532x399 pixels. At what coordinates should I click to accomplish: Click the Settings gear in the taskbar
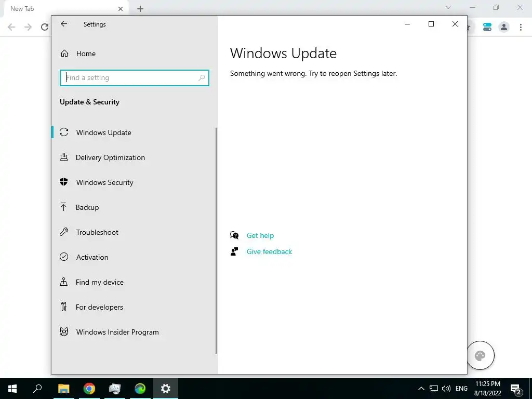[166, 389]
